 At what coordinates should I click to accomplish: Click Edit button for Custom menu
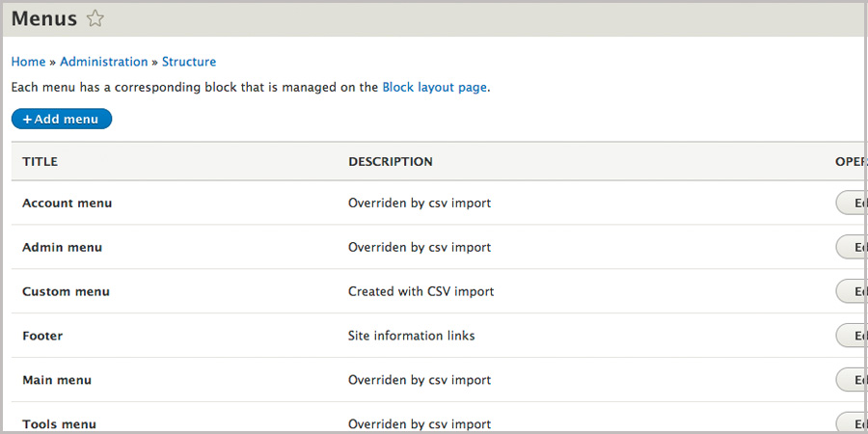point(851,291)
